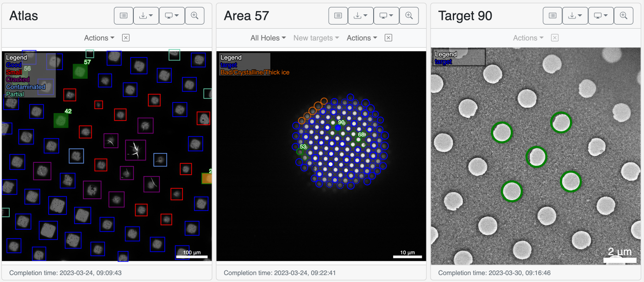
Task: Select green square 42 on the atlas
Action: tap(61, 120)
